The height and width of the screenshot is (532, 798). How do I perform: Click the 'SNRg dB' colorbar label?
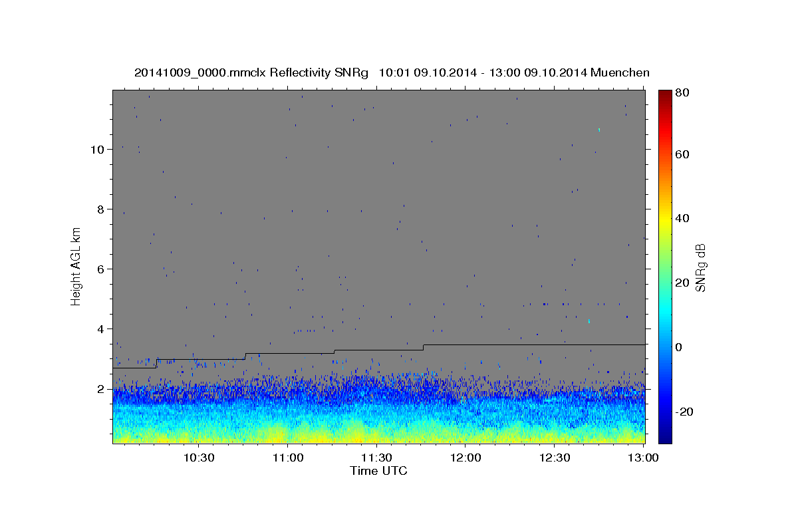click(700, 268)
